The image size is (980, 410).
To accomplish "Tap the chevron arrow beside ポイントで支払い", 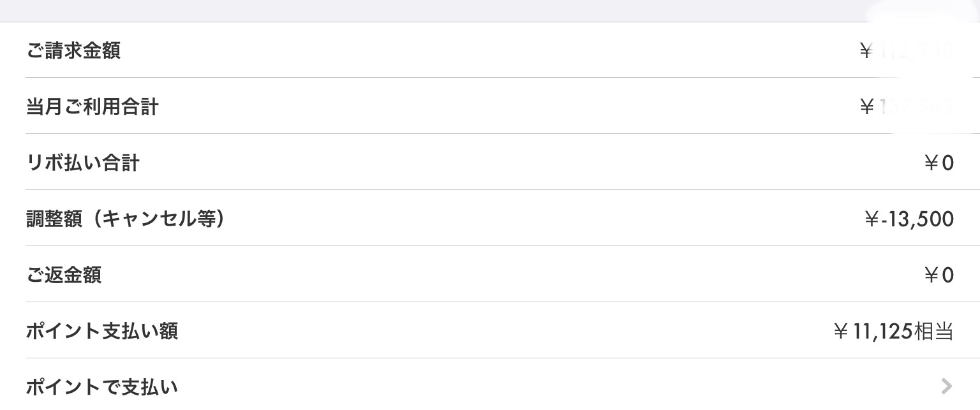I will point(947,386).
